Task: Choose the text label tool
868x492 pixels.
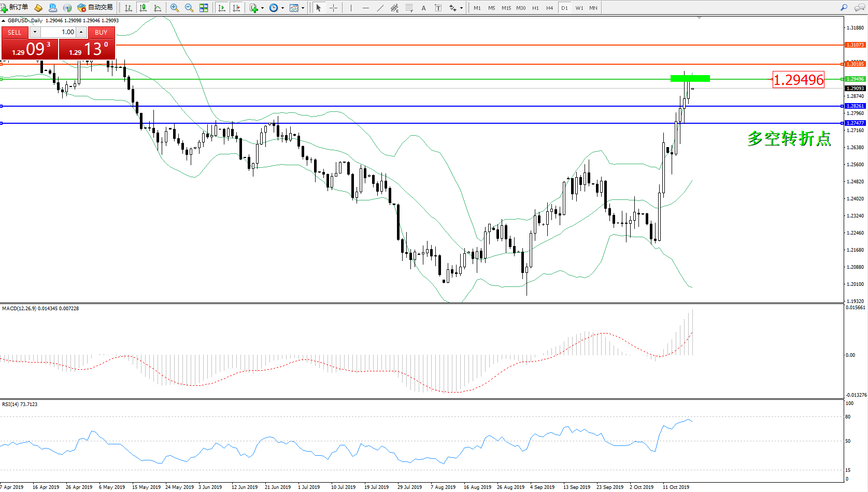Action: (x=424, y=8)
